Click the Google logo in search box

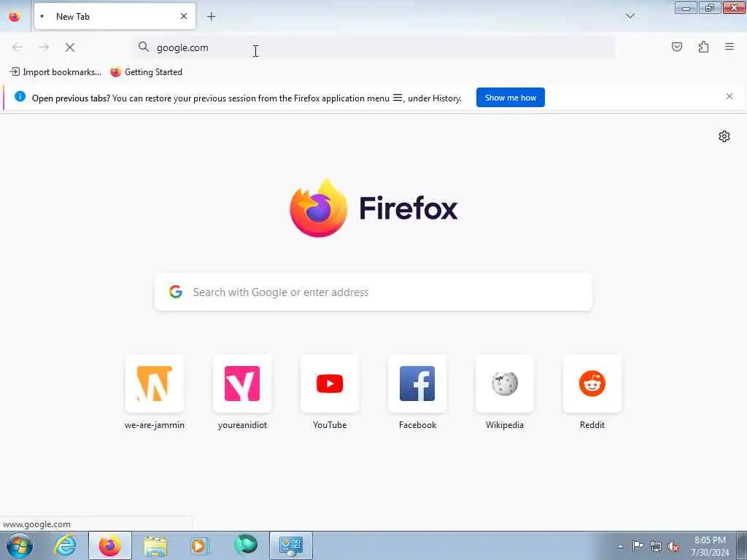pyautogui.click(x=176, y=292)
